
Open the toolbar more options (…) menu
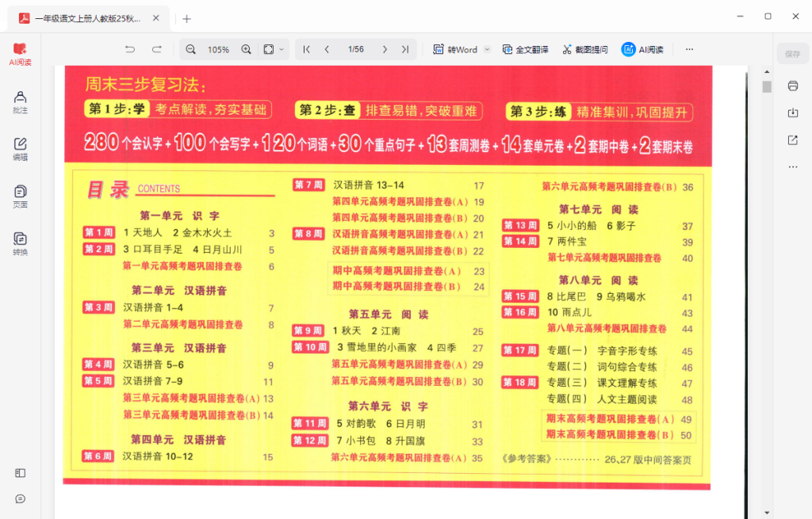[688, 48]
